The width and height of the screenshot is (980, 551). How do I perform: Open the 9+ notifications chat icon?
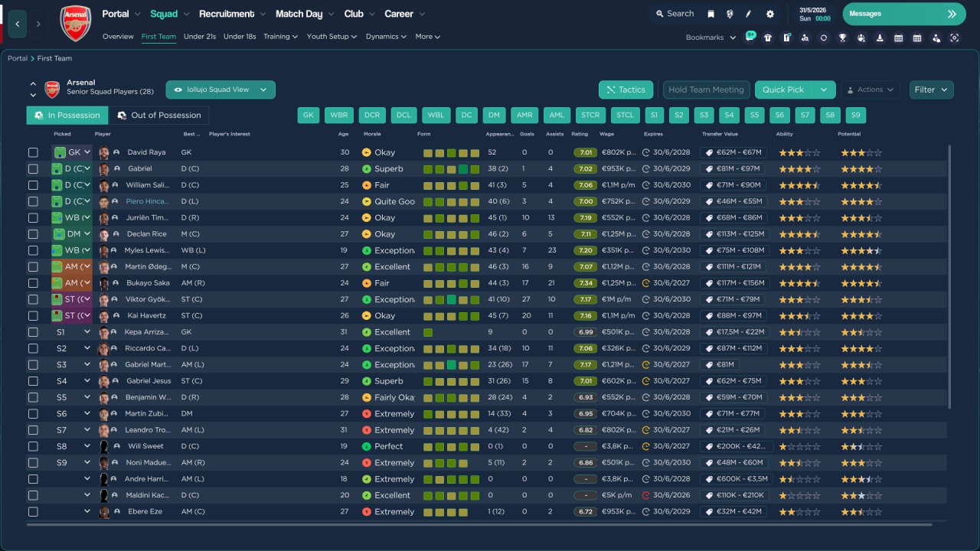point(750,37)
